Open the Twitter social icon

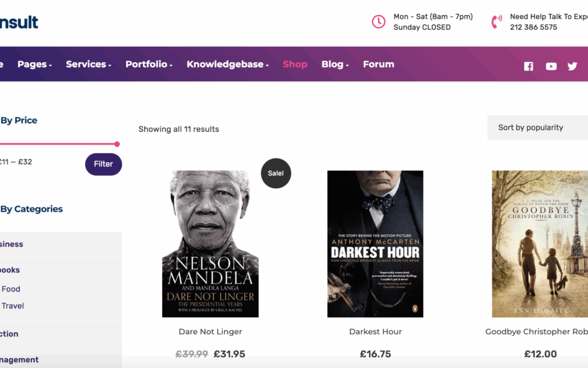572,66
